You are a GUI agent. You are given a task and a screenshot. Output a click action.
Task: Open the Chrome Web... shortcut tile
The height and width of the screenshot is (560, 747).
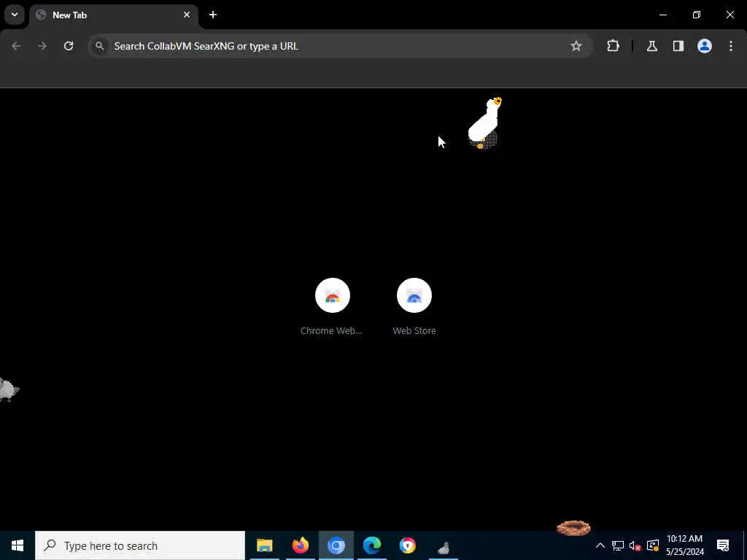click(332, 307)
